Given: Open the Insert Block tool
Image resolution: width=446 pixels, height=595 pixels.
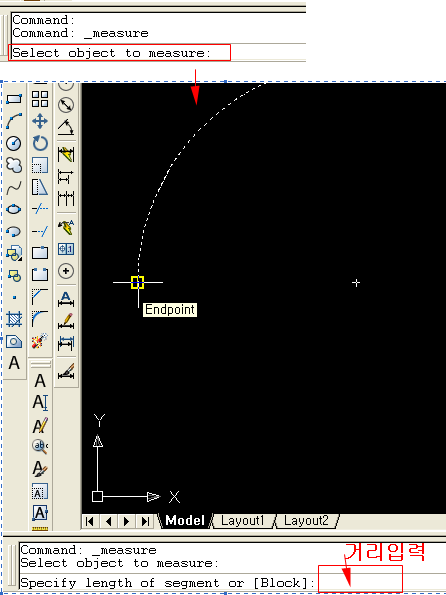Looking at the screenshot, I should click(14, 253).
